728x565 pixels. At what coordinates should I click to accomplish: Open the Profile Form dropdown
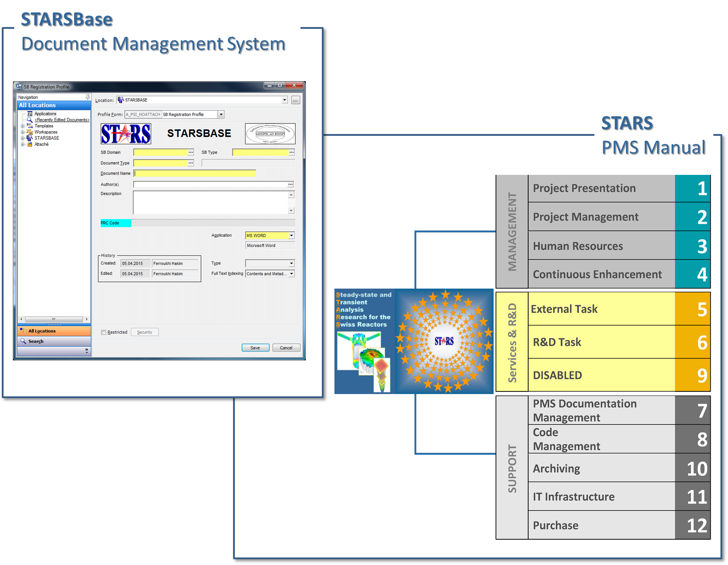coord(221,115)
